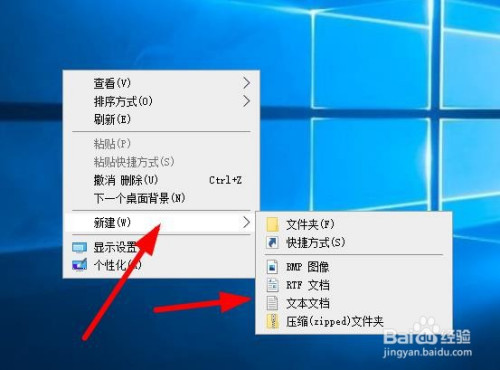Expand the 新建(W) submenu chevron
This screenshot has width=500, height=370.
click(x=246, y=222)
